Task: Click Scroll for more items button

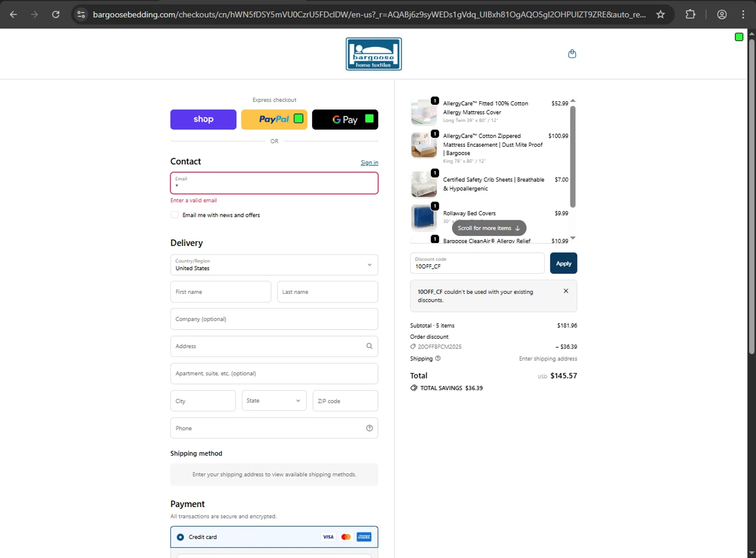Action: tap(489, 228)
